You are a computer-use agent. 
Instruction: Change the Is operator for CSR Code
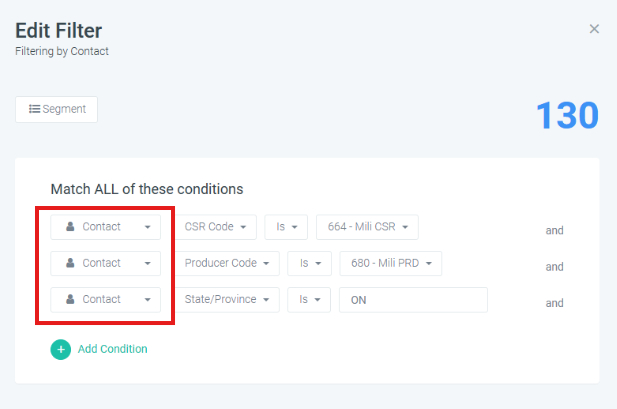point(286,227)
